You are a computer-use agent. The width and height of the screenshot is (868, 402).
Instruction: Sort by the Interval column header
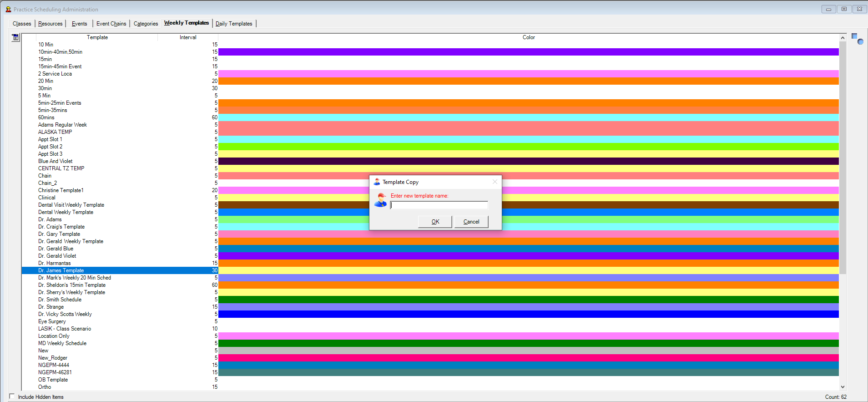tap(188, 37)
